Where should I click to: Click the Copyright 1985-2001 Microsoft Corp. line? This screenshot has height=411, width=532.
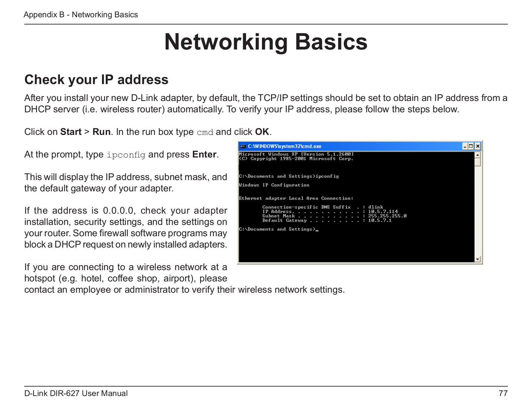[x=296, y=158]
